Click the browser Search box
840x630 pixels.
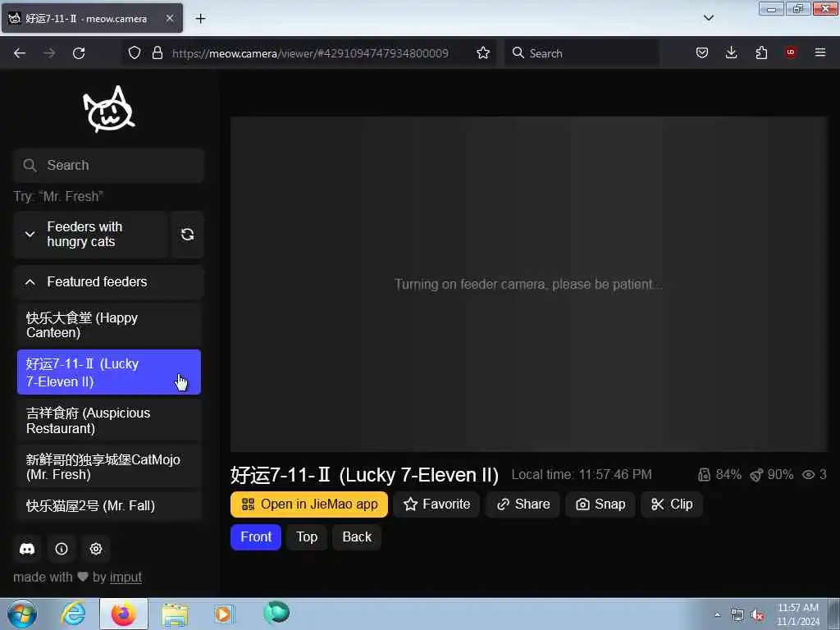pyautogui.click(x=582, y=53)
